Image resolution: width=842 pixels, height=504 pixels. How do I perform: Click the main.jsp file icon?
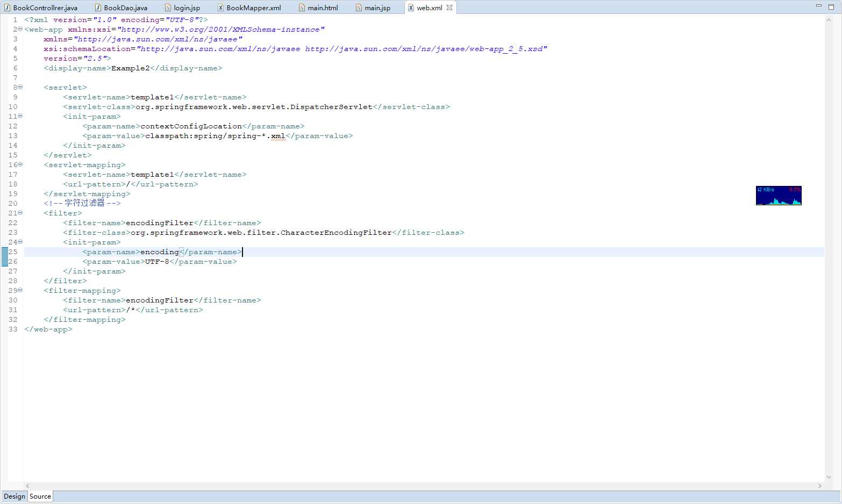coord(359,8)
